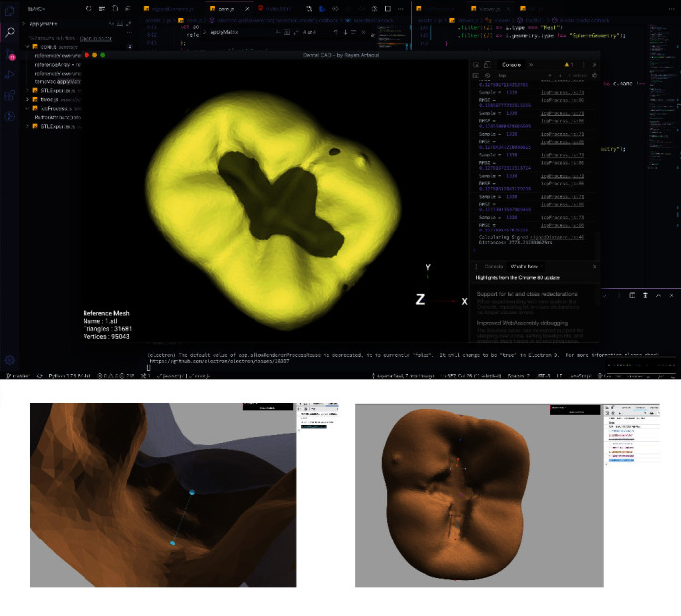Select the Console tab in the DevTools drawer
Image resolution: width=681 pixels, height=616 pixels.
(493, 266)
